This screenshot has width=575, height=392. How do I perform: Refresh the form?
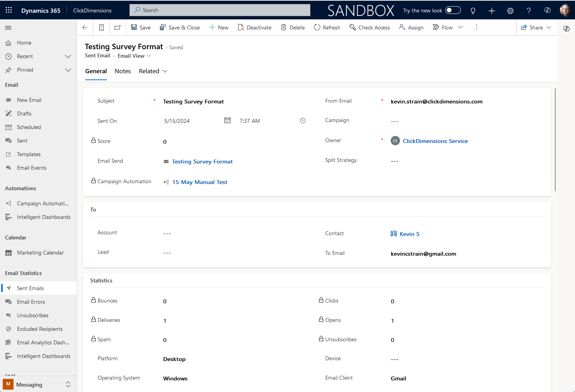click(x=327, y=28)
